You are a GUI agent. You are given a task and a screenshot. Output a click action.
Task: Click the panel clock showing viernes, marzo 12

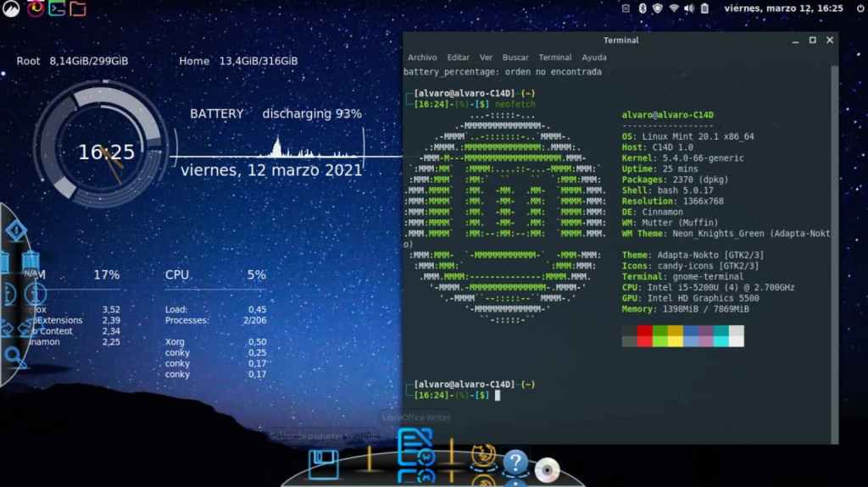[x=783, y=8]
